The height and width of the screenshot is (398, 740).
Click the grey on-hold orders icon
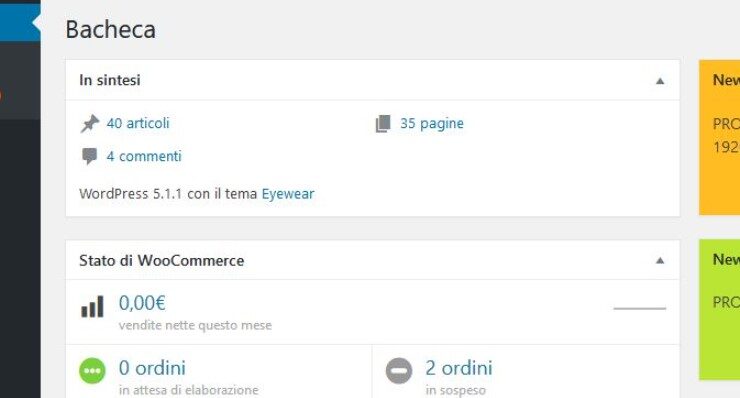[399, 371]
